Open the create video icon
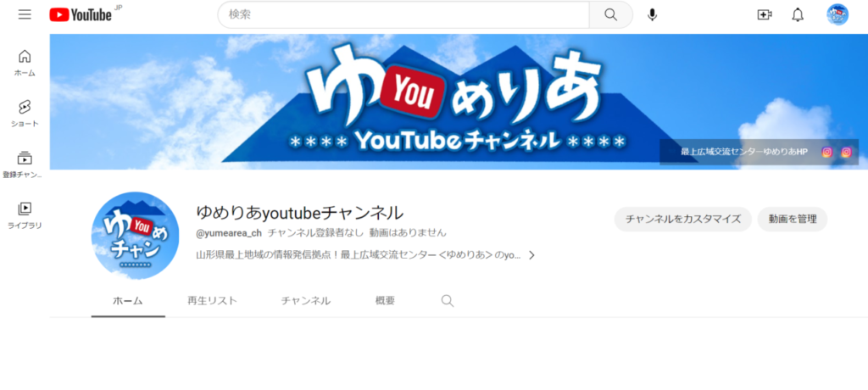868x390 pixels. point(765,15)
